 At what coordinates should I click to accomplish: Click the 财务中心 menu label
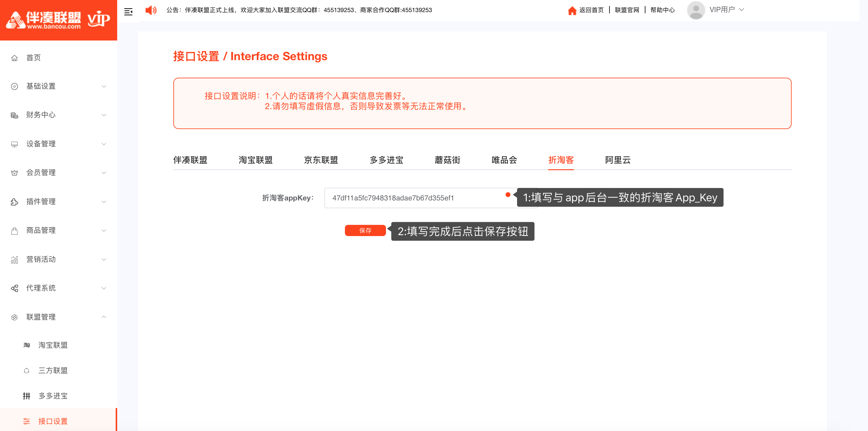[x=41, y=115]
